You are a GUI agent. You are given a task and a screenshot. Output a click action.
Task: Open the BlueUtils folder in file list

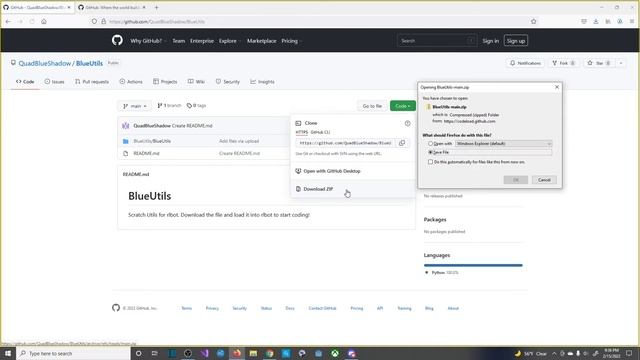point(152,141)
